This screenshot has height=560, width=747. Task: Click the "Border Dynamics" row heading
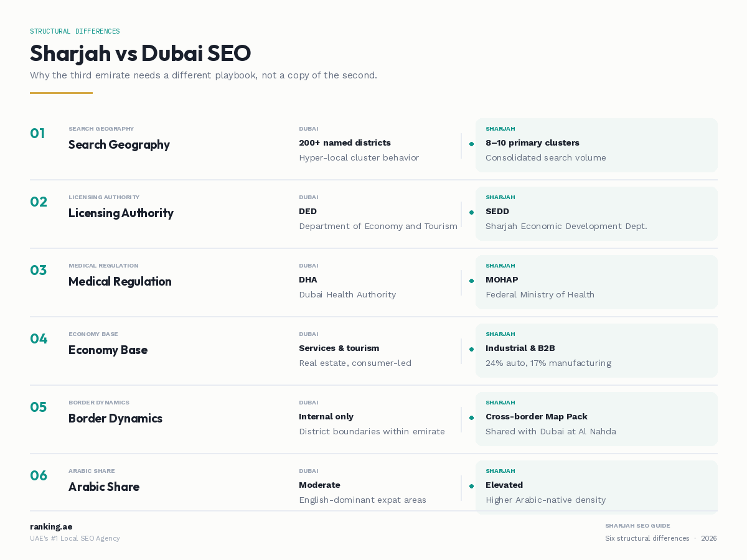pos(115,418)
